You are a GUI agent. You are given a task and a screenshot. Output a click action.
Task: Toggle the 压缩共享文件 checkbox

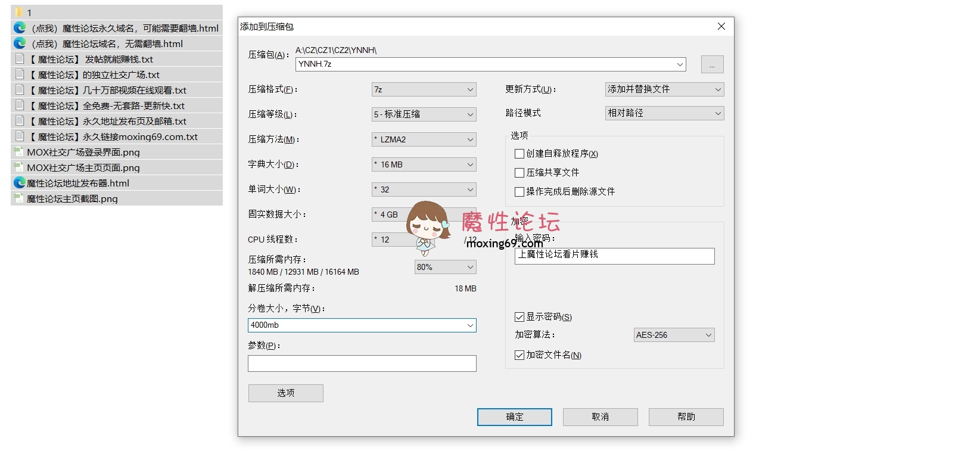[519, 173]
